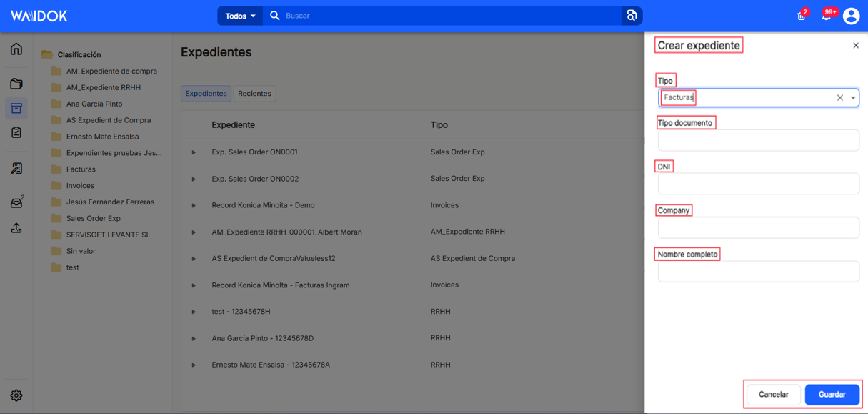Click the Expediente column header
The image size is (868, 414).
[234, 125]
